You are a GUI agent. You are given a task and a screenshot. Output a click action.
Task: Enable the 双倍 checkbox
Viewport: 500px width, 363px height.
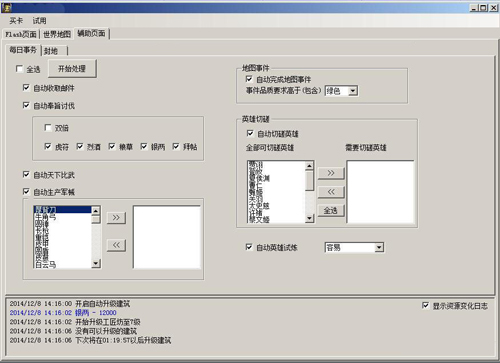click(x=48, y=128)
